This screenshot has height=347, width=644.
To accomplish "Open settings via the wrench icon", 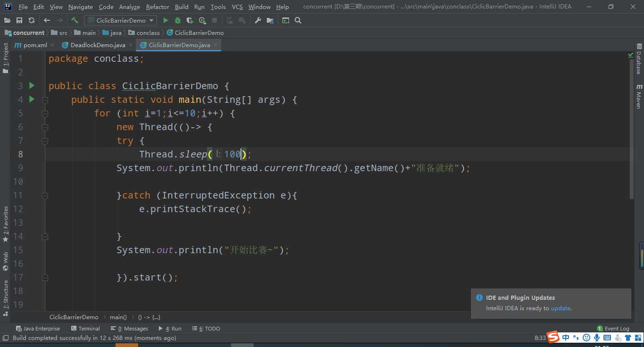I will pos(257,20).
